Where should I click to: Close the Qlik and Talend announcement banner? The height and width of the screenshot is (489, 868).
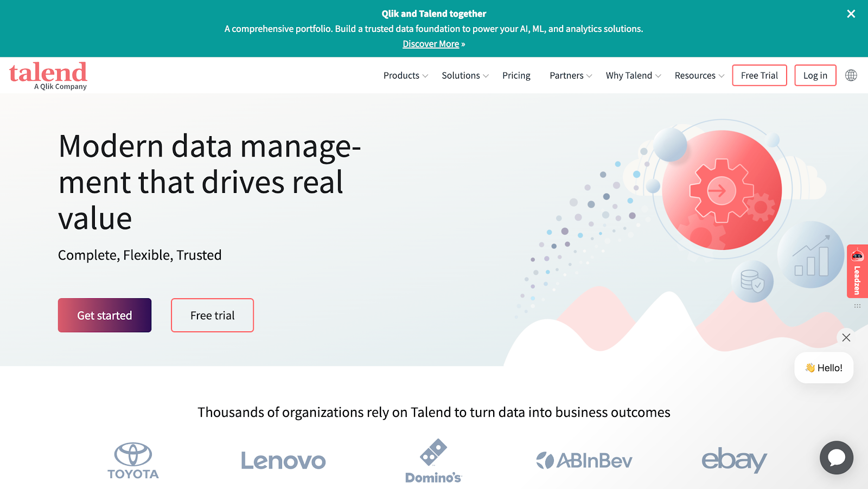(851, 14)
